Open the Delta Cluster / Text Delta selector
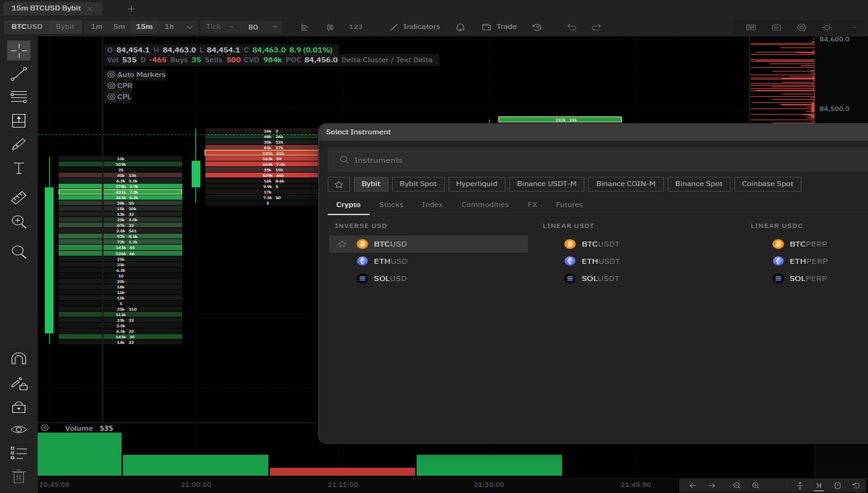Viewport: 868px width, 493px height. (387, 60)
